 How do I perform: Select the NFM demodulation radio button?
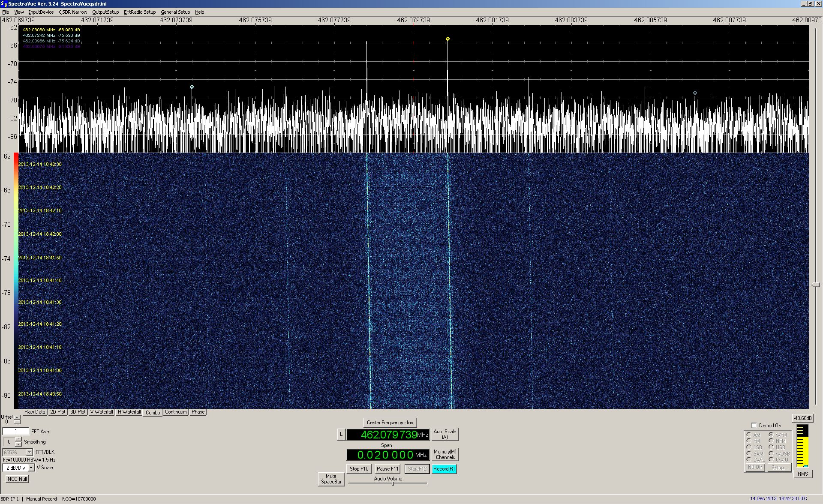tap(771, 441)
